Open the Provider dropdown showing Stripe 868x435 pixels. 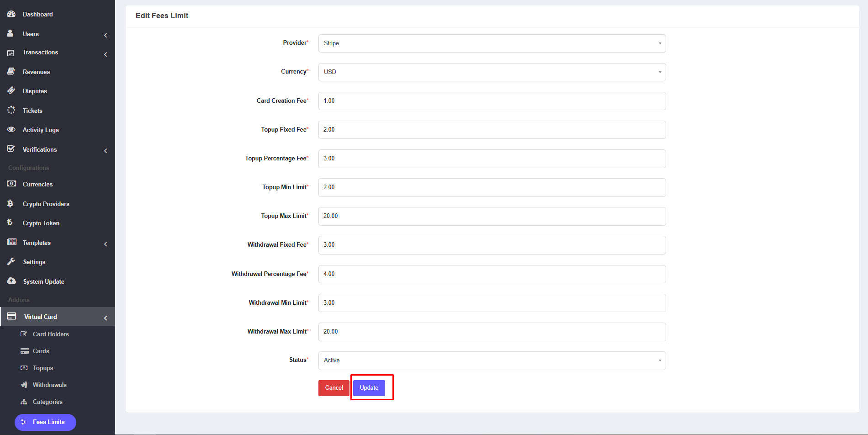492,43
